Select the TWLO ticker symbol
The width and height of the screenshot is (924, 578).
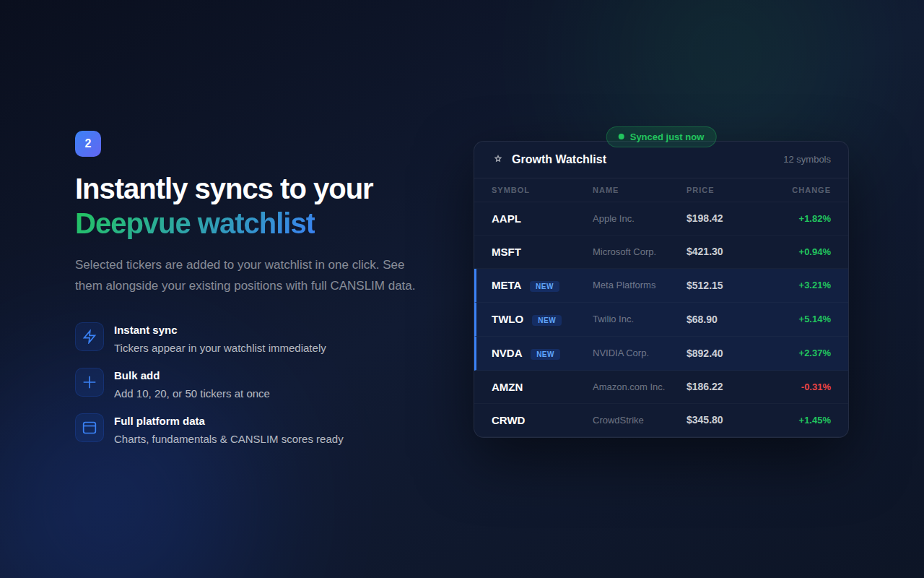[507, 319]
